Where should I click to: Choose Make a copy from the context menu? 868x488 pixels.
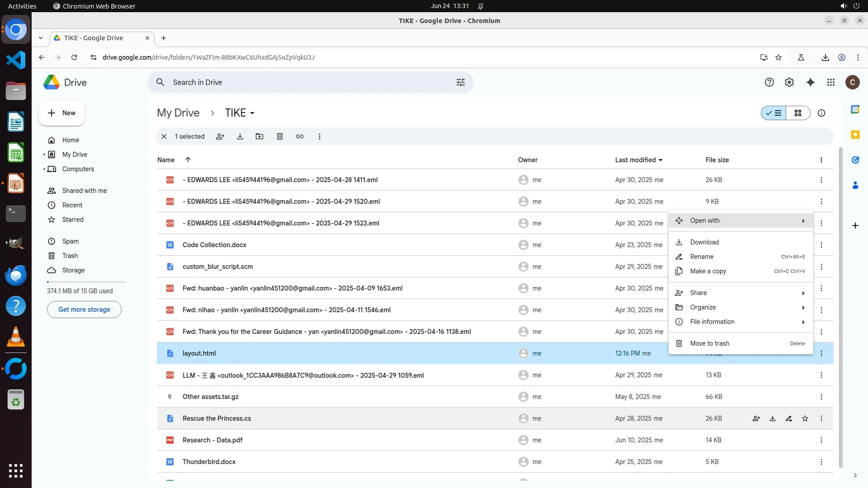pyautogui.click(x=708, y=271)
